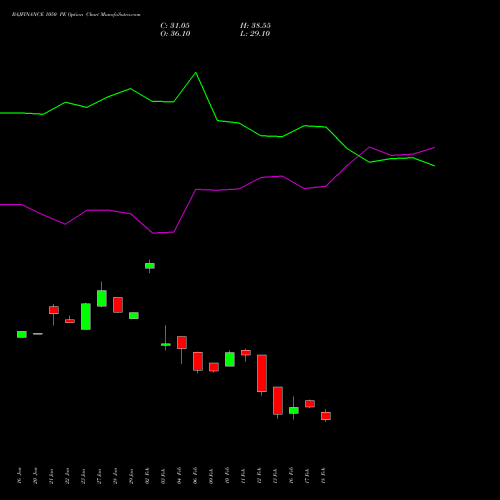500x500 pixels.
Task: Select the red candle above 09 Feb
Action: 214,367
